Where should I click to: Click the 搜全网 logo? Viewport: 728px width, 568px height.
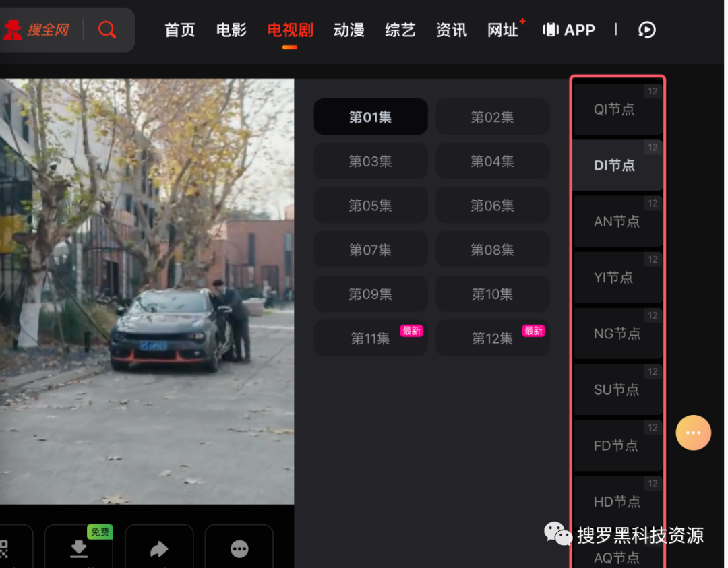37,30
